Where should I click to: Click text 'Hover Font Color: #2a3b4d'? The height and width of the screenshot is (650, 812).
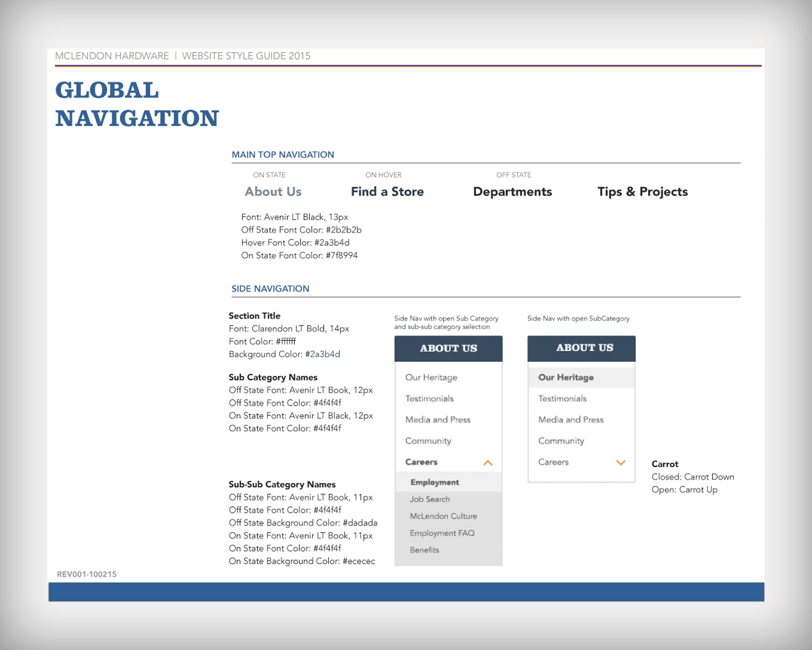pos(295,243)
